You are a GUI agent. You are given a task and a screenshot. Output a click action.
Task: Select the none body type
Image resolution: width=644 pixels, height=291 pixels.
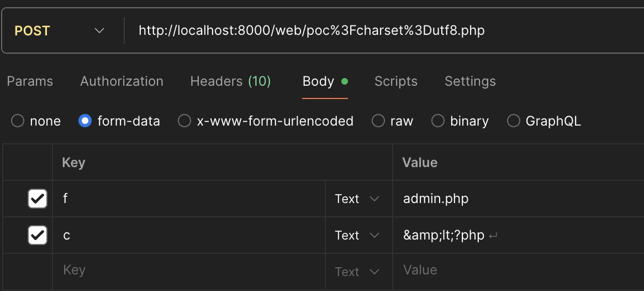point(18,121)
